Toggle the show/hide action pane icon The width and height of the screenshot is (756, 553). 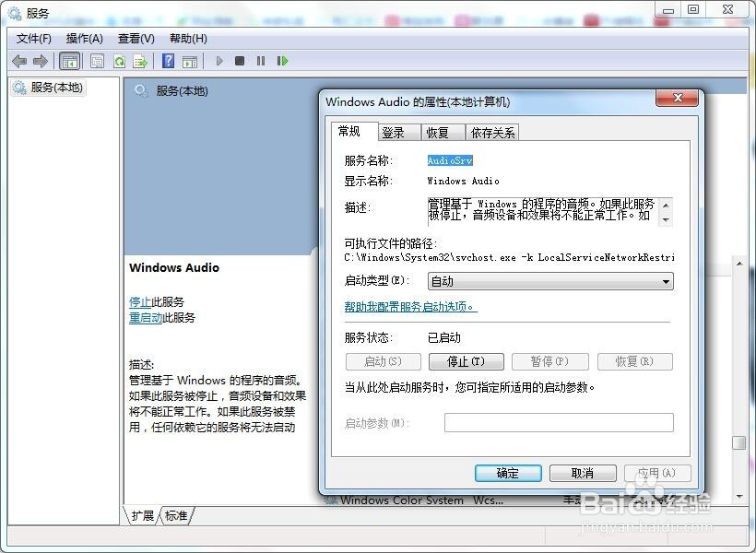click(190, 61)
